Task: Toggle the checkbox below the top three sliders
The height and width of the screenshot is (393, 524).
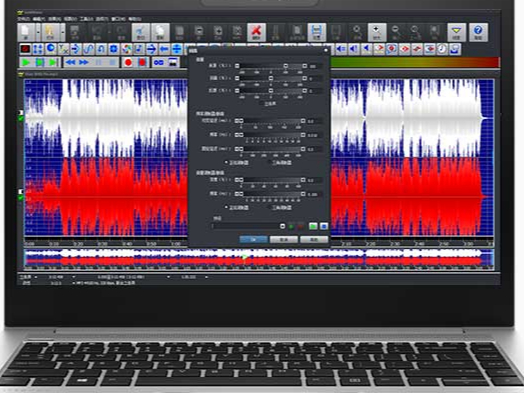Action: point(262,104)
